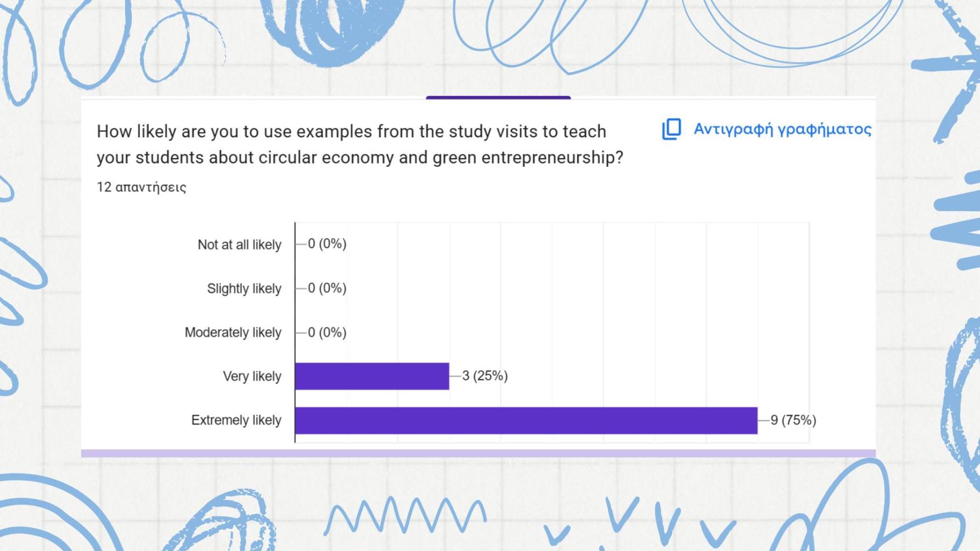The image size is (980, 551).
Task: Click the Slightly likely label
Action: click(x=244, y=289)
